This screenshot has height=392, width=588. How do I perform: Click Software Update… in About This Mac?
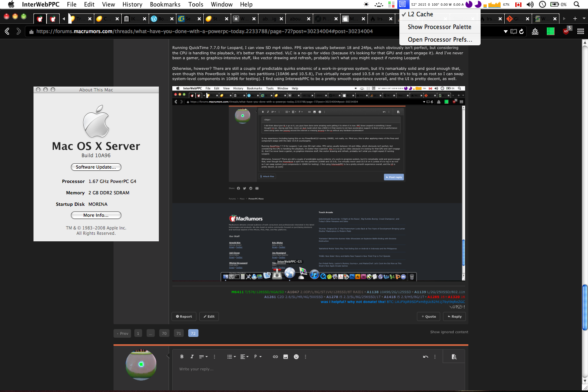[96, 167]
